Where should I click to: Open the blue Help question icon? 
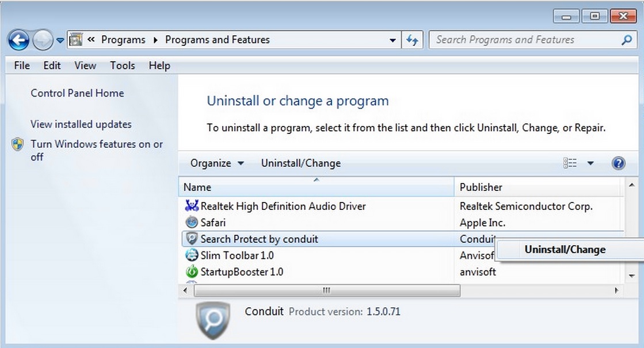(618, 163)
